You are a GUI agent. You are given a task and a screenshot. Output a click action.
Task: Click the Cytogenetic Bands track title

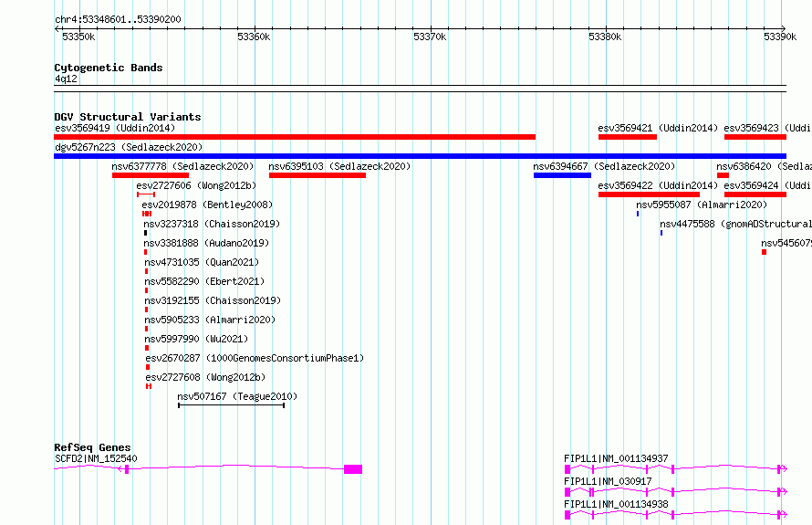click(x=109, y=68)
